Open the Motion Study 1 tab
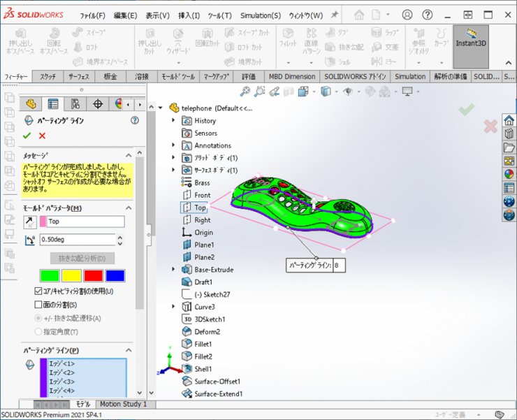 (123, 404)
